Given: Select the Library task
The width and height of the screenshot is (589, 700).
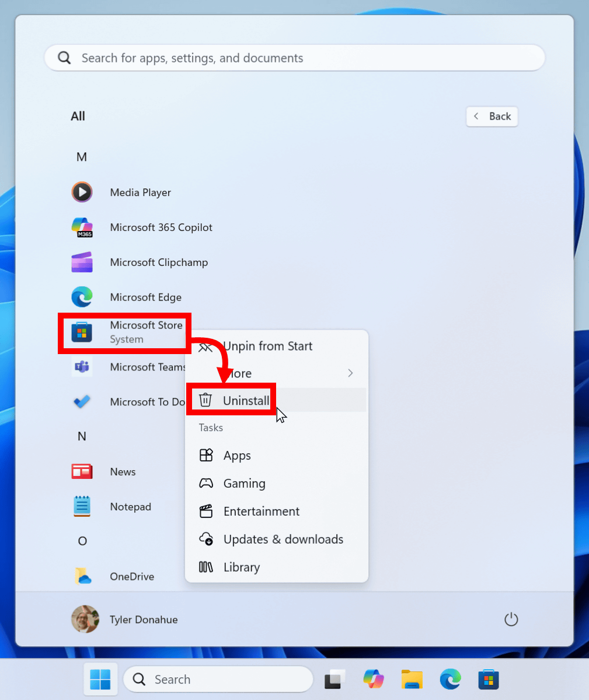Looking at the screenshot, I should (x=277, y=568).
